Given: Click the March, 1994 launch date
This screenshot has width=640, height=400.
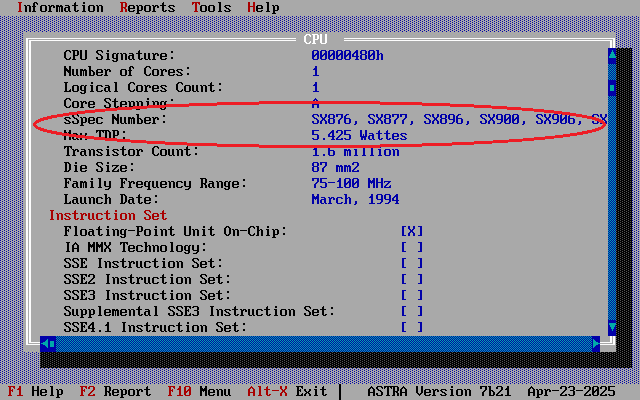Looking at the screenshot, I should tap(355, 199).
